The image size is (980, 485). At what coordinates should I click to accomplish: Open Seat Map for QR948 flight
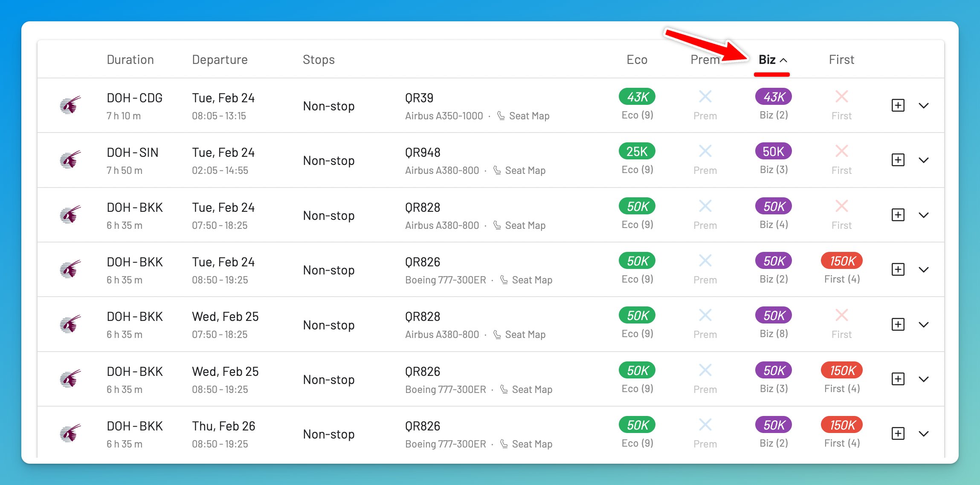(x=525, y=170)
